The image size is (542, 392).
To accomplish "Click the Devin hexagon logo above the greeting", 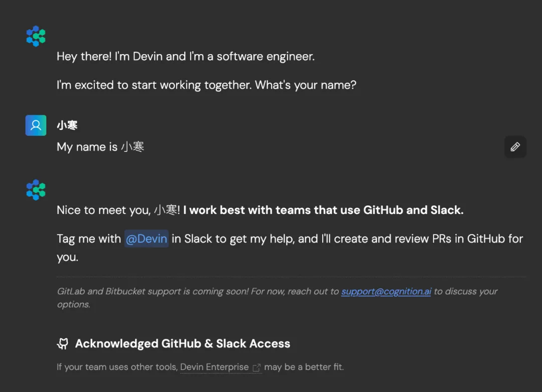I will [36, 36].
